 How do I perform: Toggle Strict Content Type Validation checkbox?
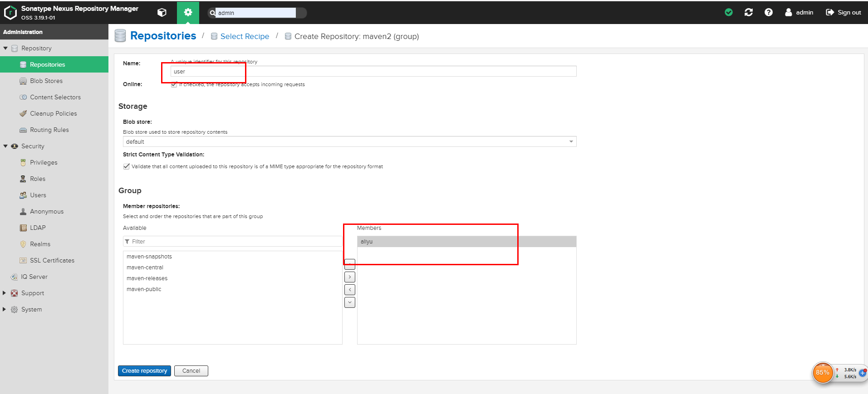pyautogui.click(x=127, y=166)
